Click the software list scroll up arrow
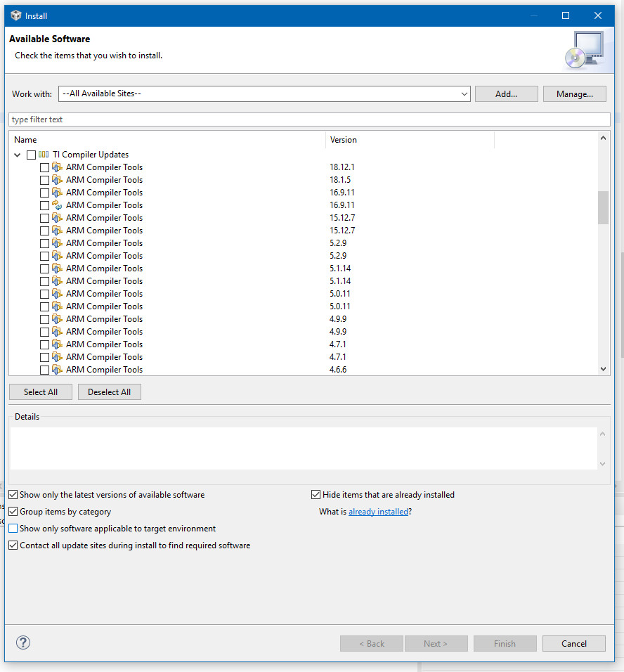Viewport: 624px width, 672px height. 603,138
